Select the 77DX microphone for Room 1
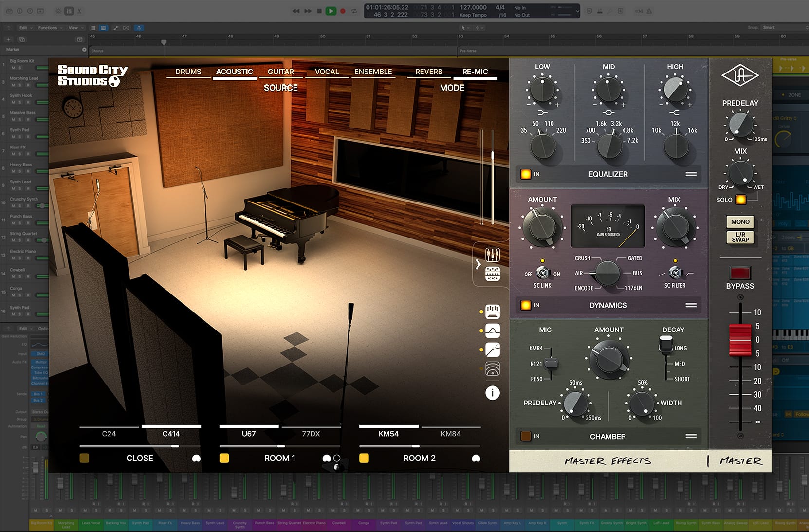This screenshot has height=532, width=809. 311,434
